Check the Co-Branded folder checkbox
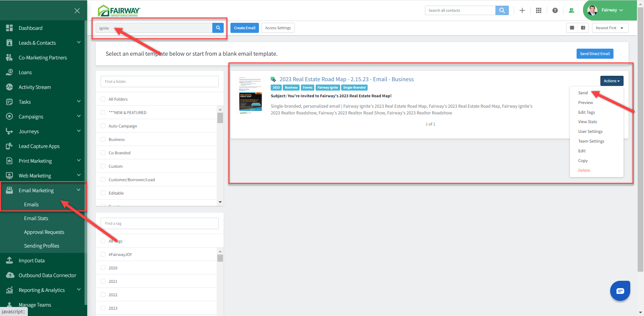 (x=103, y=153)
